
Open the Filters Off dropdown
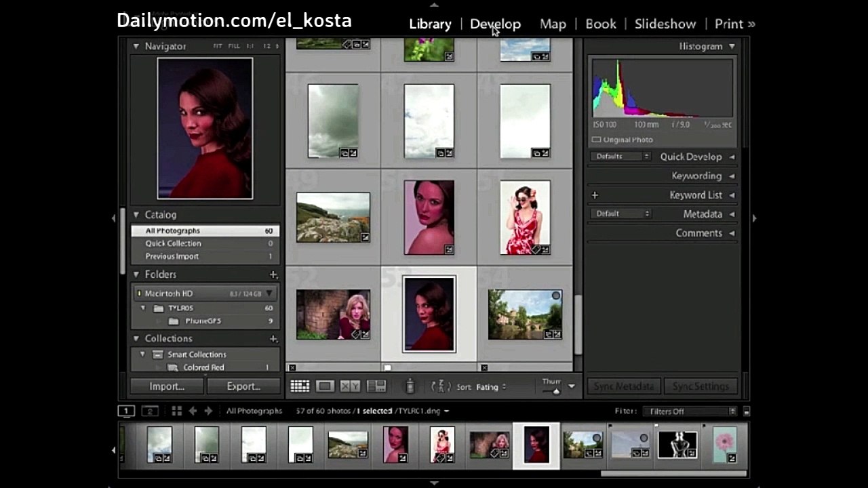pos(690,411)
